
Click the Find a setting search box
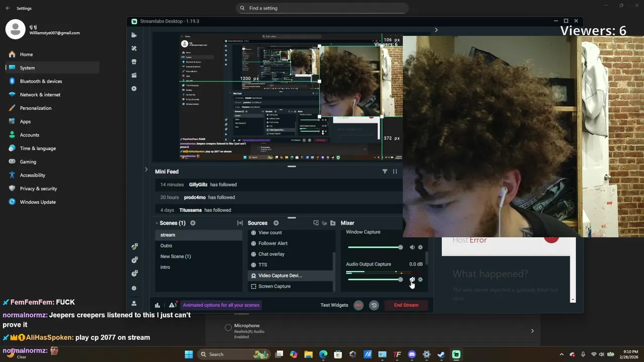pyautogui.click(x=322, y=8)
